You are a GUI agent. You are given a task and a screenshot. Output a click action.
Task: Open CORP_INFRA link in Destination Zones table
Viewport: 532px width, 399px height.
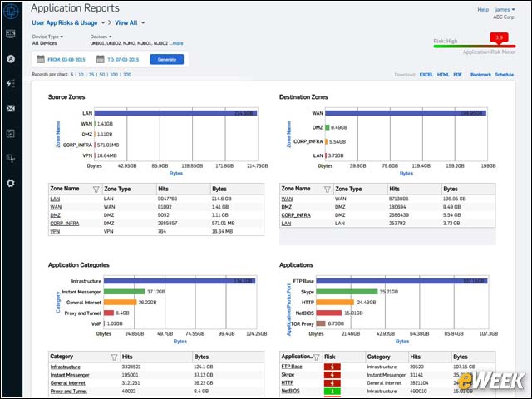point(296,215)
